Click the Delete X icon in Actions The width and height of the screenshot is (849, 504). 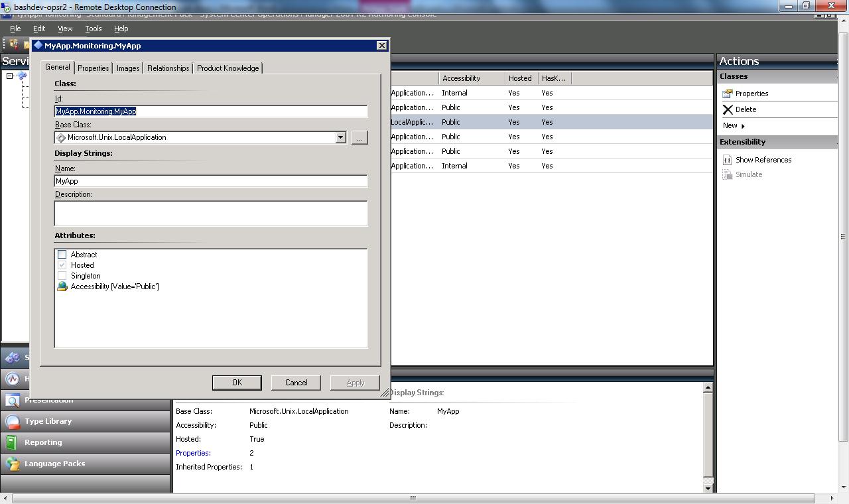(x=728, y=109)
